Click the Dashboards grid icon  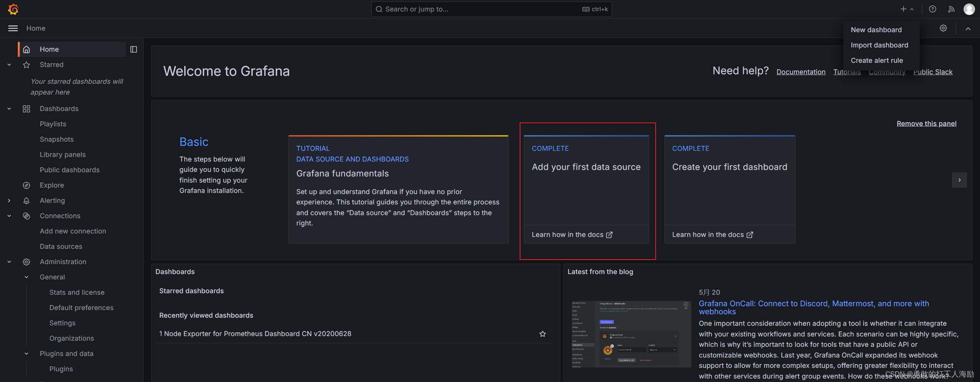point(26,109)
